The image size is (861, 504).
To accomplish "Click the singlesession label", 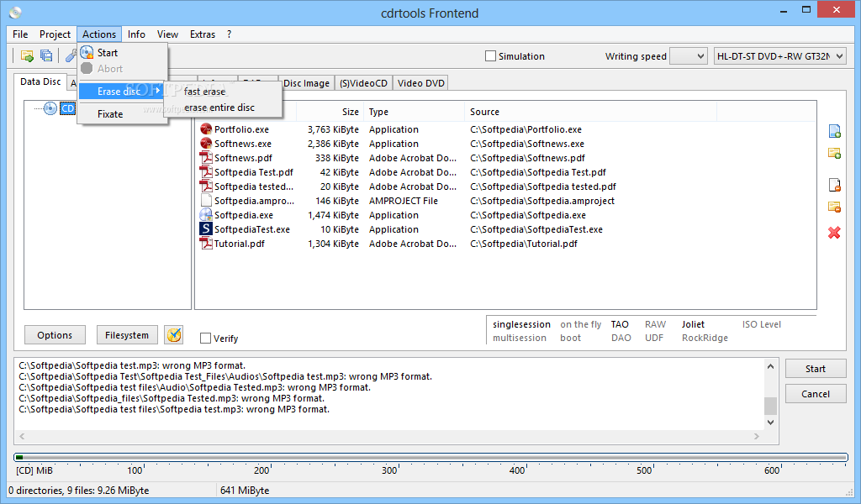I will (x=521, y=324).
